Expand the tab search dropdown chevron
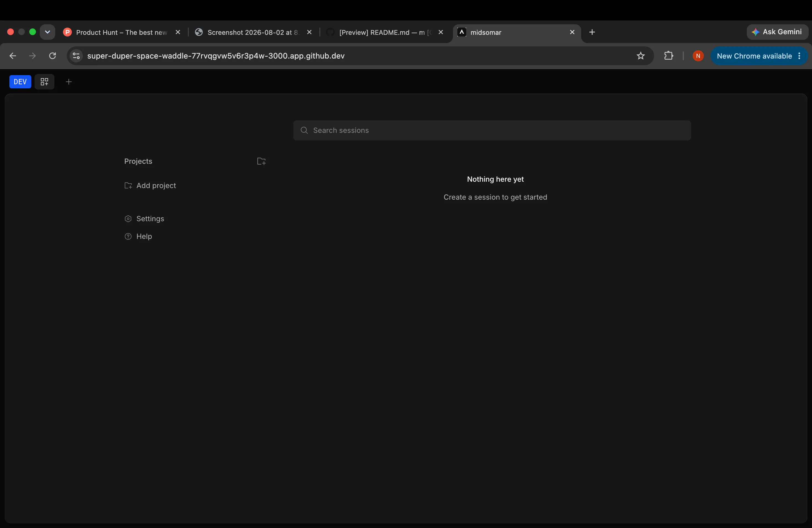The height and width of the screenshot is (528, 812). [48, 32]
